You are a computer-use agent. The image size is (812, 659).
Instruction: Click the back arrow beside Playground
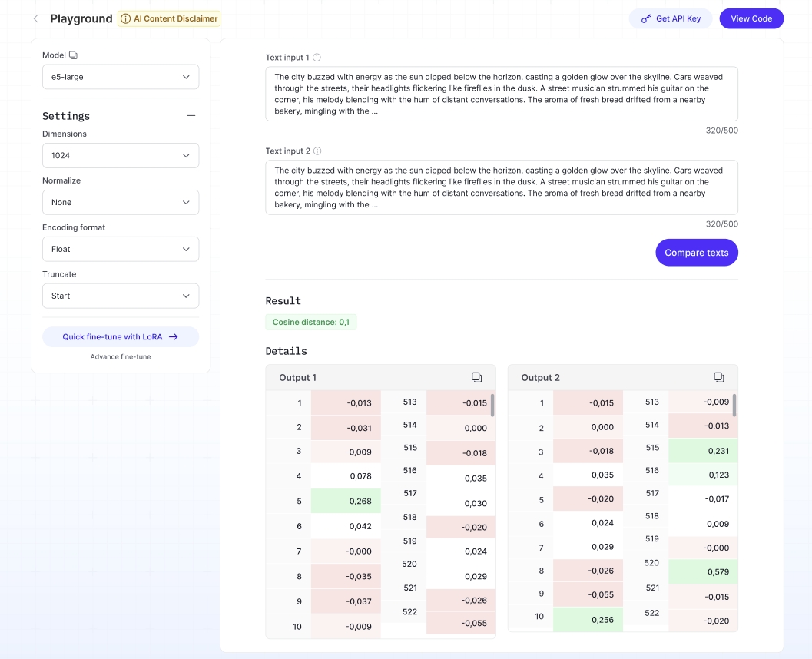tap(35, 18)
